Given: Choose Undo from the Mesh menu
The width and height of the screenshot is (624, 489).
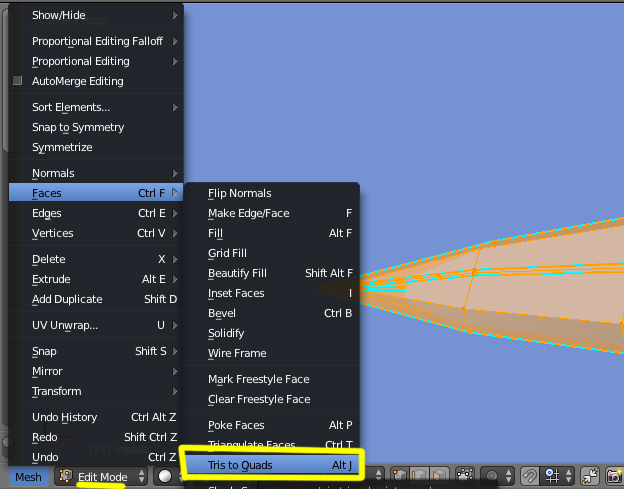Looking at the screenshot, I should (x=96, y=457).
